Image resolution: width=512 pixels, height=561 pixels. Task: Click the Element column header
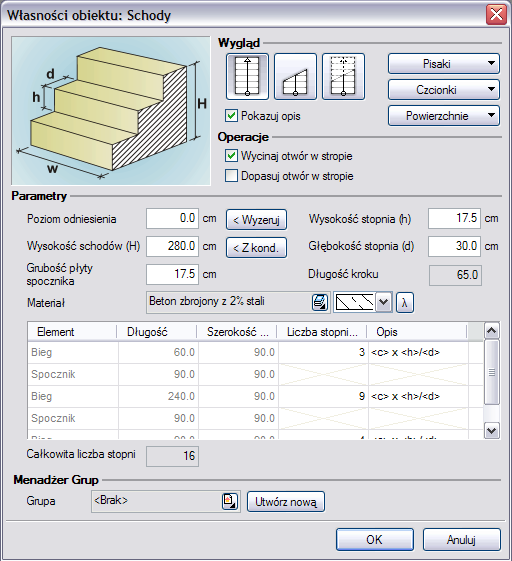(x=73, y=332)
